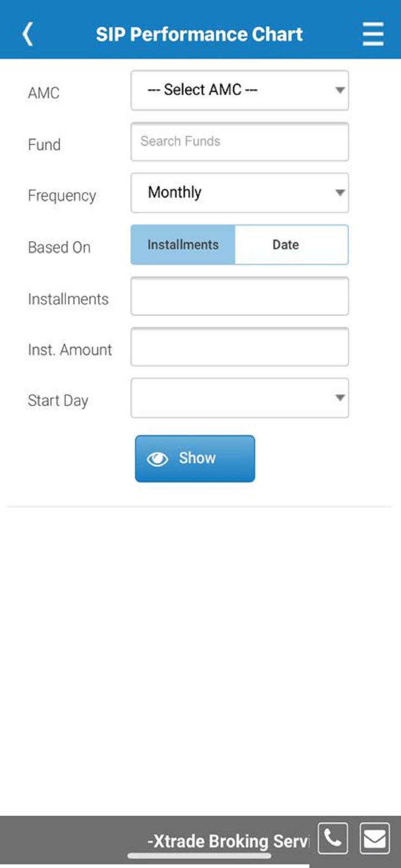Image resolution: width=401 pixels, height=868 pixels.
Task: Select the Installments toggle option
Action: [183, 245]
